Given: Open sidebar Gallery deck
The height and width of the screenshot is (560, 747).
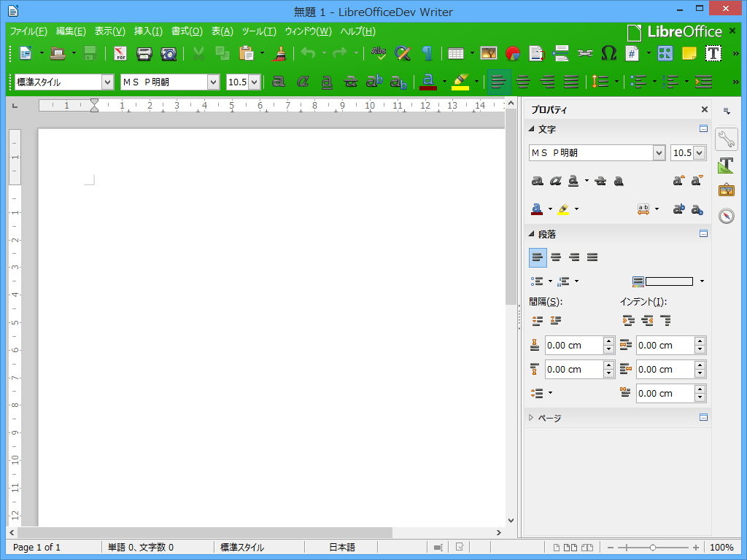Looking at the screenshot, I should tap(726, 190).
